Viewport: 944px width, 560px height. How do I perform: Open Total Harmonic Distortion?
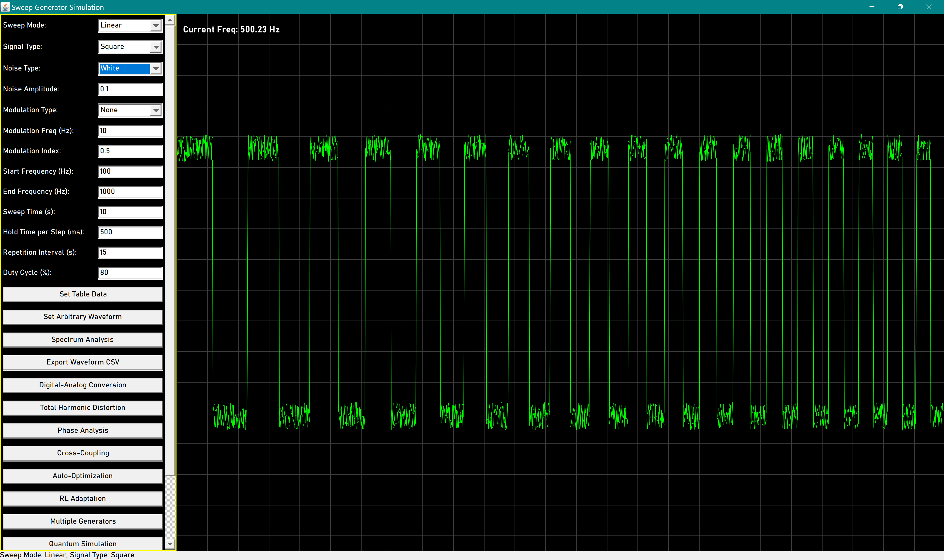click(x=83, y=407)
